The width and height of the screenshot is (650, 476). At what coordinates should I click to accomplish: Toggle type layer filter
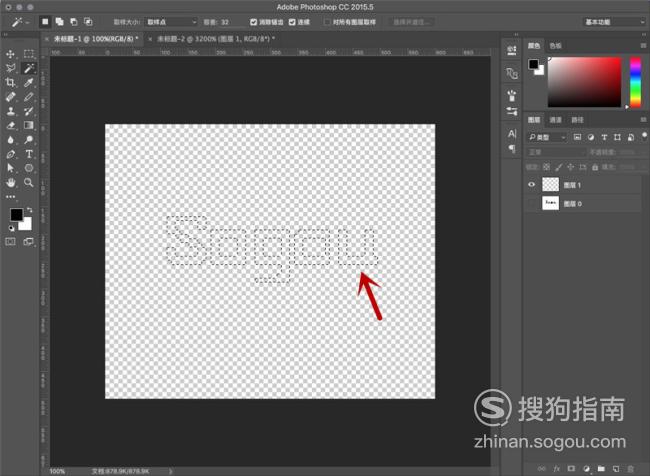[604, 137]
